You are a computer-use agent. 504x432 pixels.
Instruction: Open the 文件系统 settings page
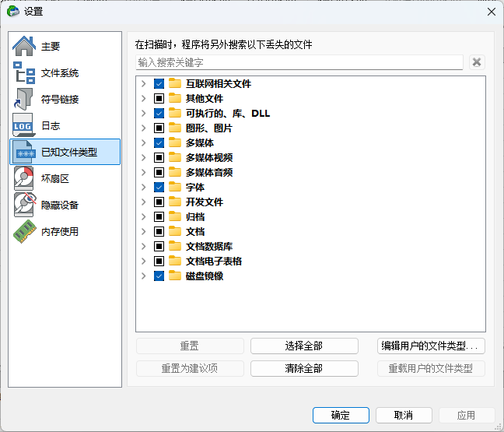pyautogui.click(x=65, y=72)
